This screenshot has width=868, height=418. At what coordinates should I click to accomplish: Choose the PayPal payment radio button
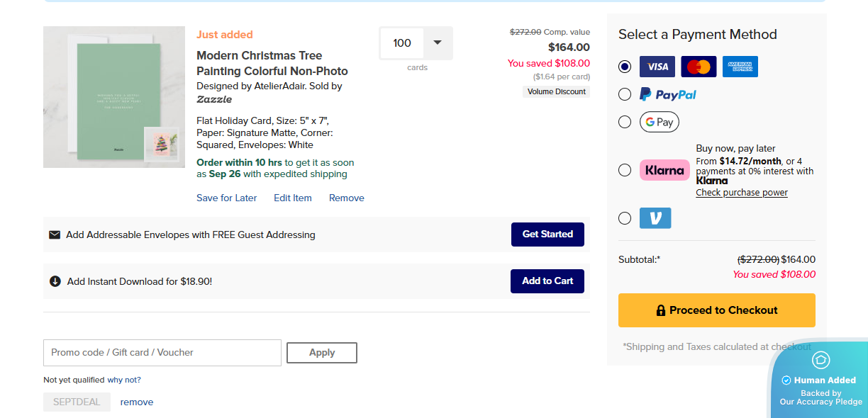tap(625, 94)
